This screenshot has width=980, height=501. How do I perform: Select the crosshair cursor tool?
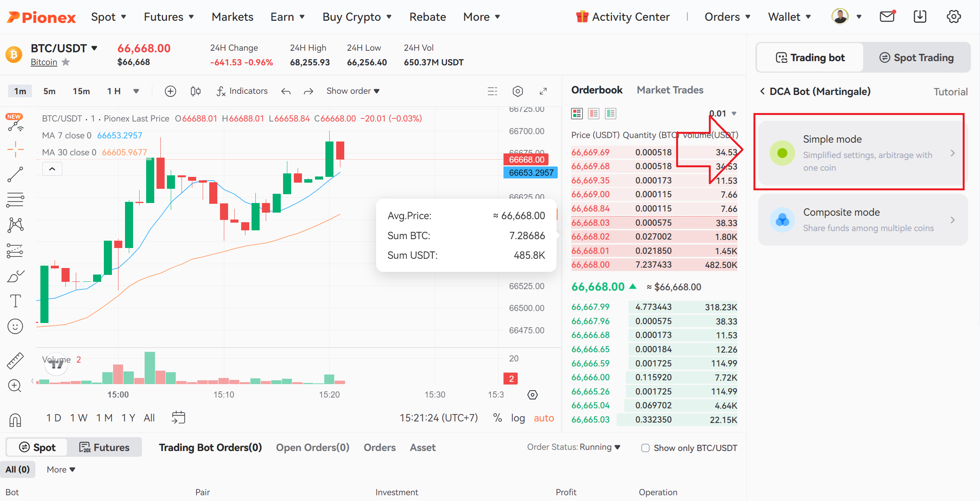click(15, 149)
